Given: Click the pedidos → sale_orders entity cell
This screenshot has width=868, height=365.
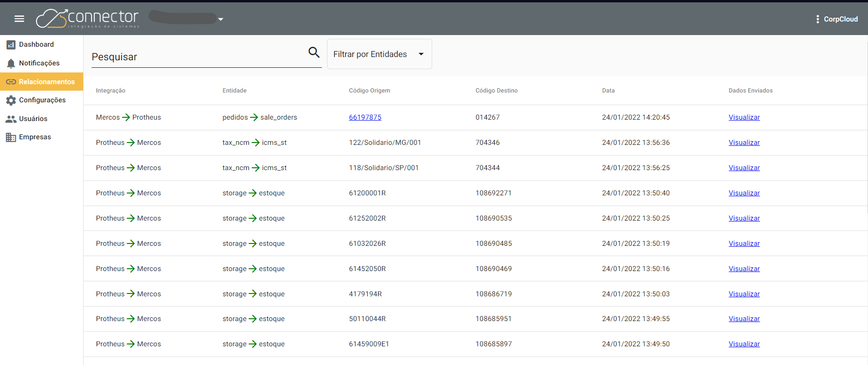Looking at the screenshot, I should [x=260, y=117].
